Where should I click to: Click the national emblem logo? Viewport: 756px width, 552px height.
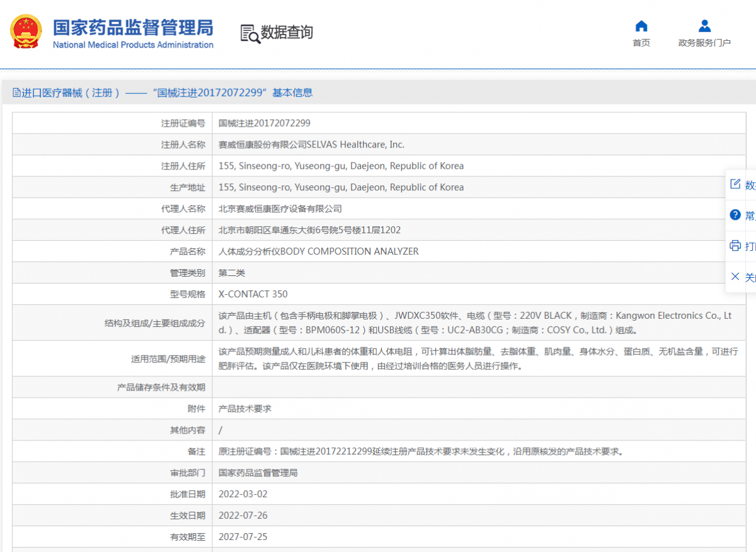click(26, 32)
